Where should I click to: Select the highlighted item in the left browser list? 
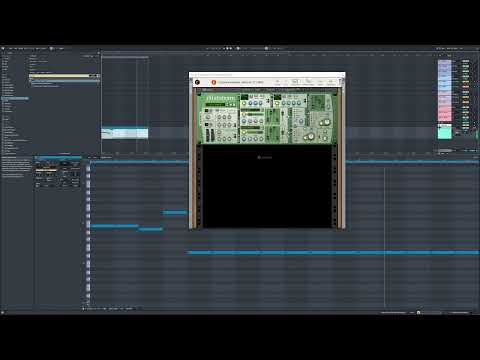(16, 98)
